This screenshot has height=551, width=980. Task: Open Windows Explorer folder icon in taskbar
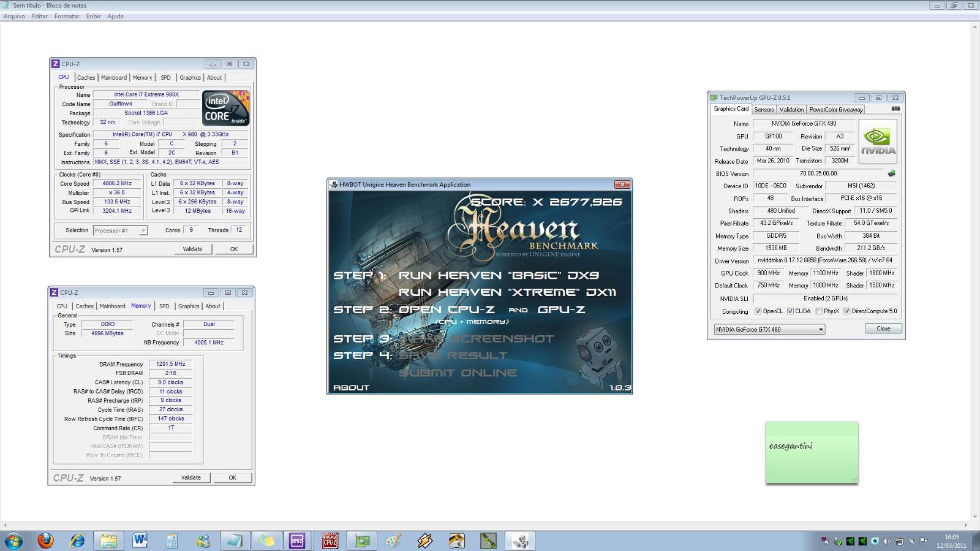click(x=108, y=541)
